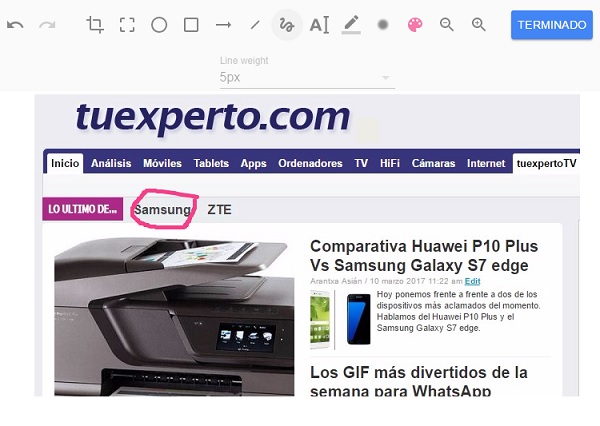Select the blur tool

383,25
